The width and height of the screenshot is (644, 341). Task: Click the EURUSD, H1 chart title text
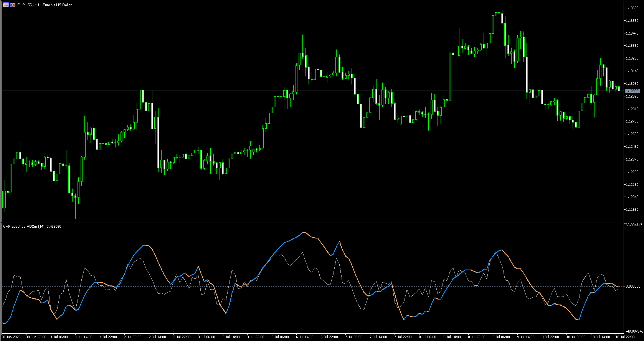click(45, 5)
